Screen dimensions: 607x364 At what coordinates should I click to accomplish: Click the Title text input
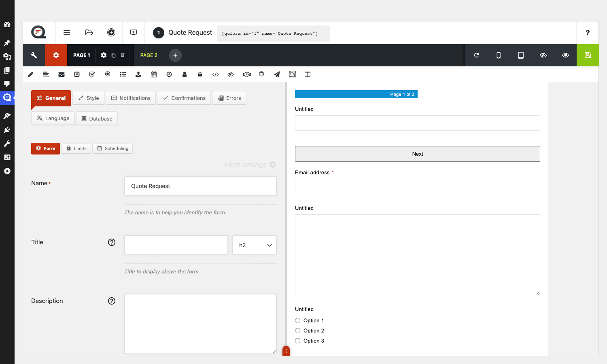(x=176, y=245)
